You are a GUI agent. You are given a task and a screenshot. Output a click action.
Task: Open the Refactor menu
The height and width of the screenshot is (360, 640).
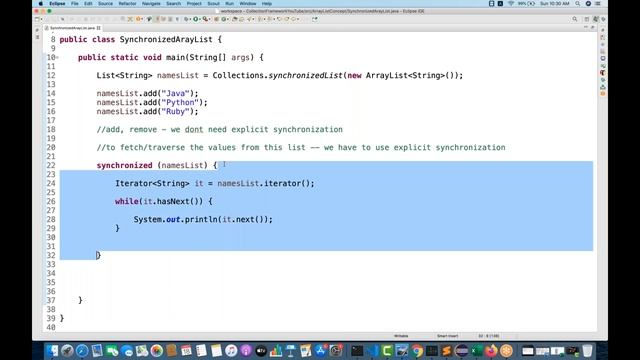click(127, 4)
